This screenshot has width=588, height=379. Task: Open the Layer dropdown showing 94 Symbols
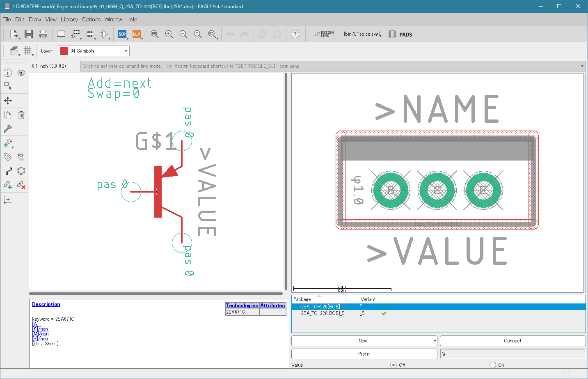[x=94, y=51]
